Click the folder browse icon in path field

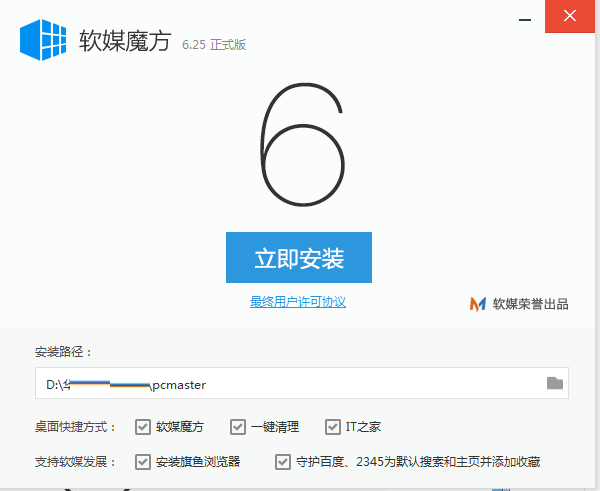coord(554,383)
